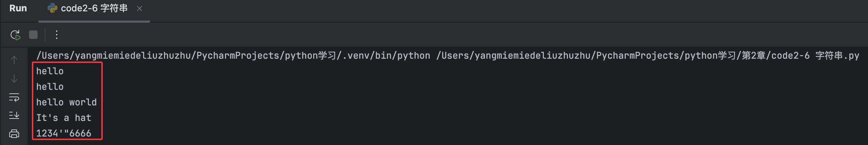Click the second hello output line
The height and width of the screenshot is (145, 868).
(x=50, y=87)
